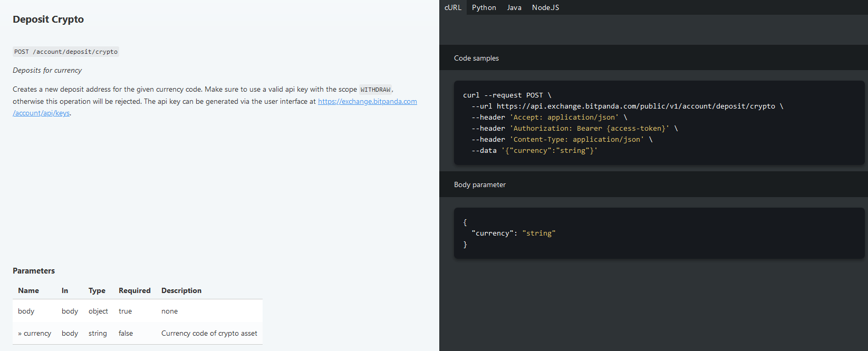Switch to the cURL code tab
The height and width of the screenshot is (351, 868).
453,7
